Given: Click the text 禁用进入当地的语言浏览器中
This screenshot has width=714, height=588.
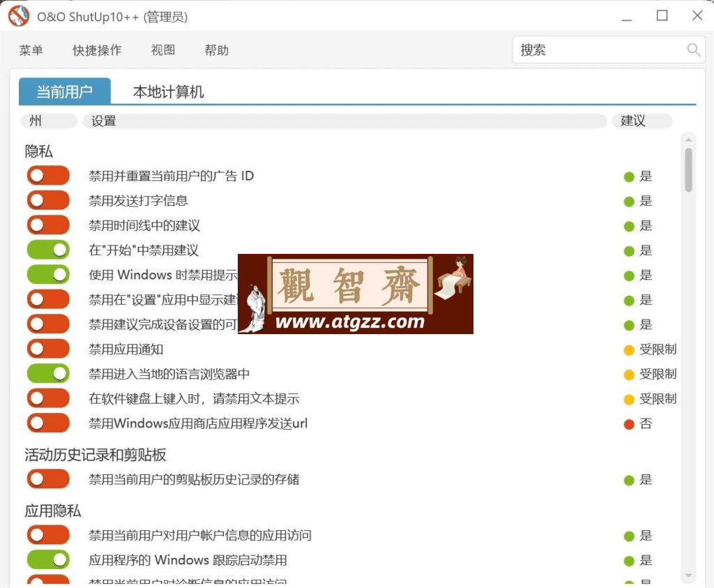Looking at the screenshot, I should (169, 373).
